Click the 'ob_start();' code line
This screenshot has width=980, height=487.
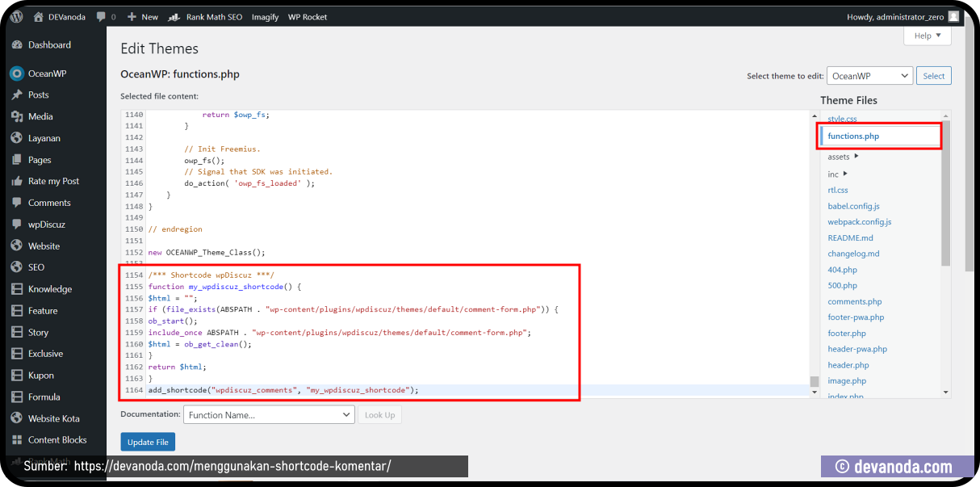173,321
